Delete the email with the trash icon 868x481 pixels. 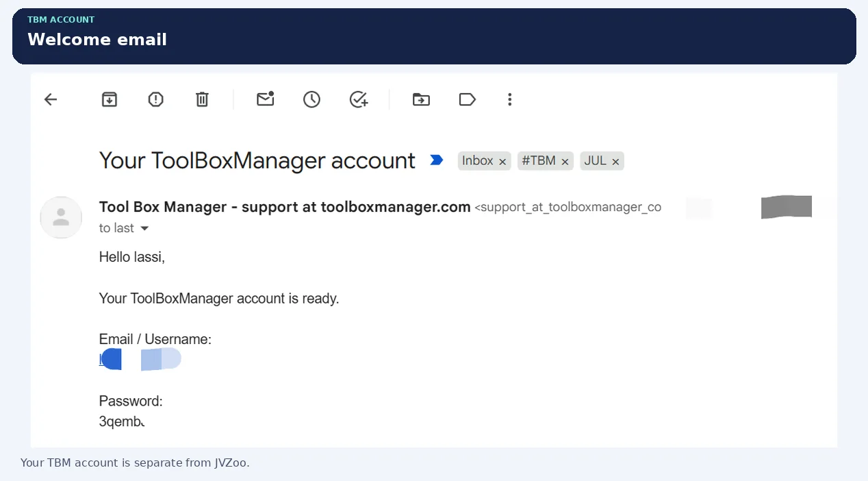(202, 99)
